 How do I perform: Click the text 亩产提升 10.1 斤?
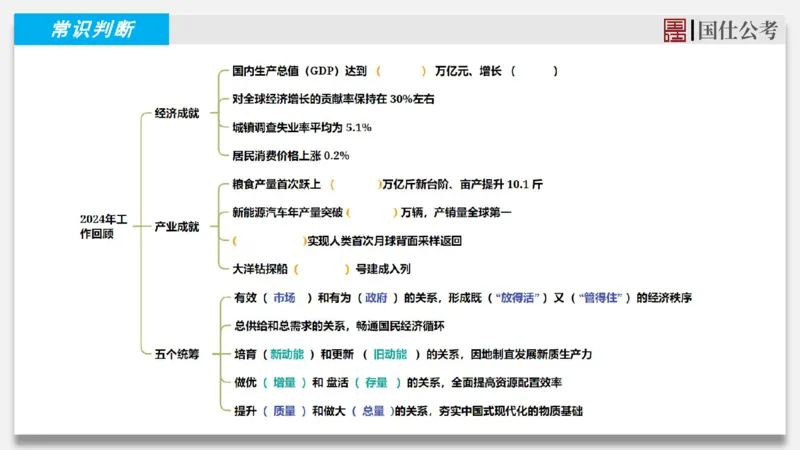click(501, 184)
